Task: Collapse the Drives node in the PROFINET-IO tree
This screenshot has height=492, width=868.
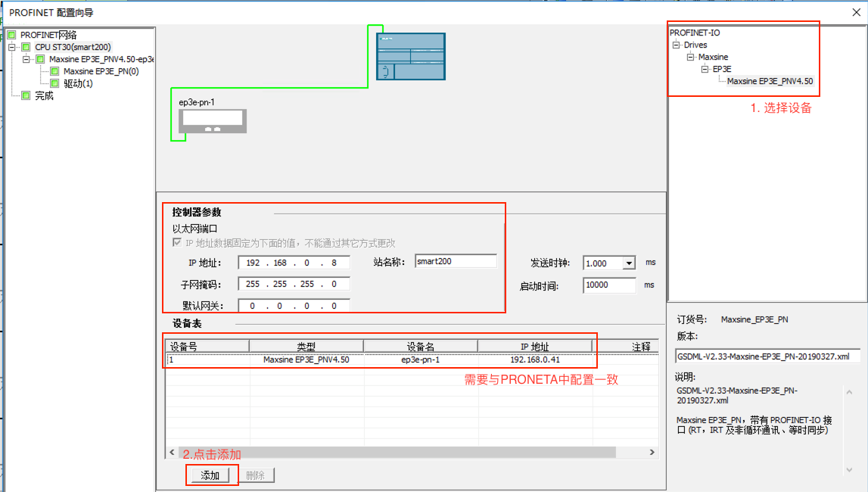Action: click(x=677, y=45)
